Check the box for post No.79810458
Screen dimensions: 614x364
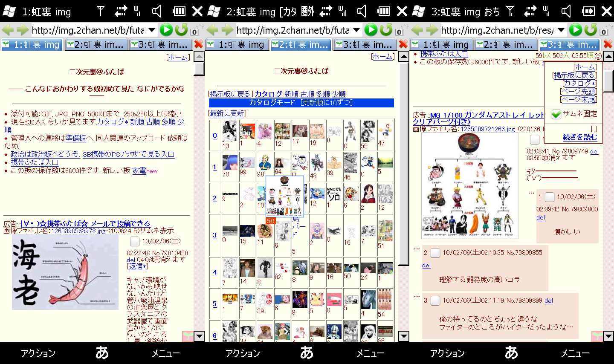pyautogui.click(x=135, y=242)
